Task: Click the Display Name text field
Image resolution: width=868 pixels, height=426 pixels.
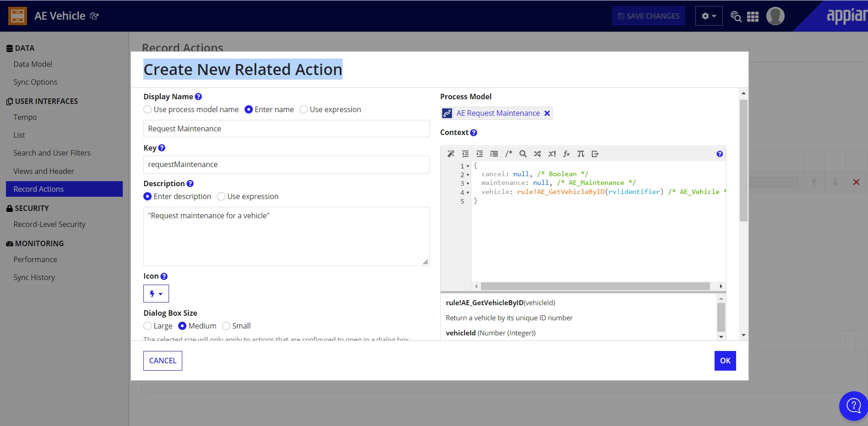Action: (x=286, y=129)
